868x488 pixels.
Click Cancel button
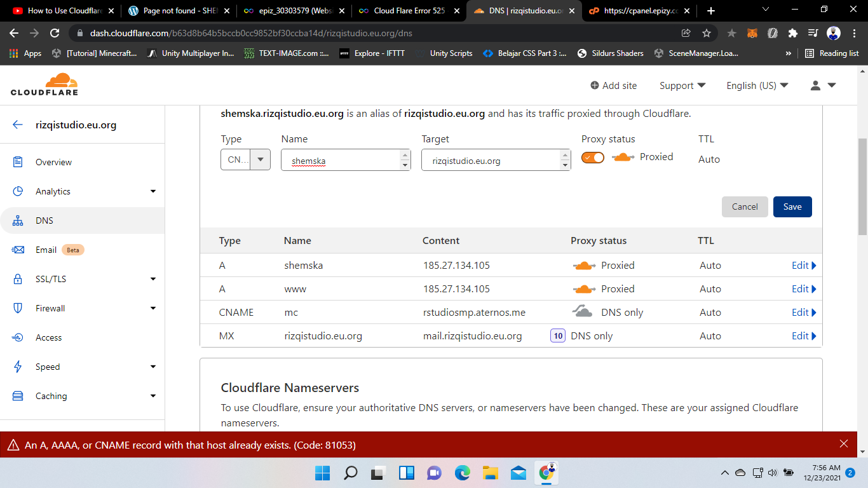[745, 207]
